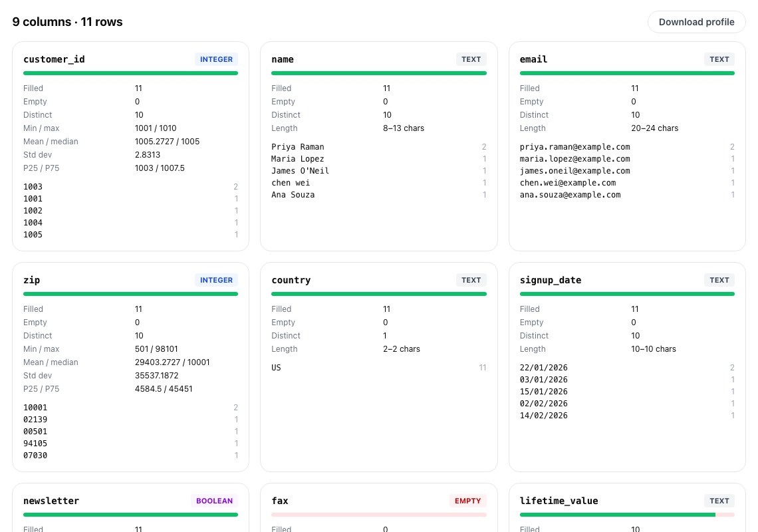
Task: Click zip value 07030
Action: click(35, 456)
